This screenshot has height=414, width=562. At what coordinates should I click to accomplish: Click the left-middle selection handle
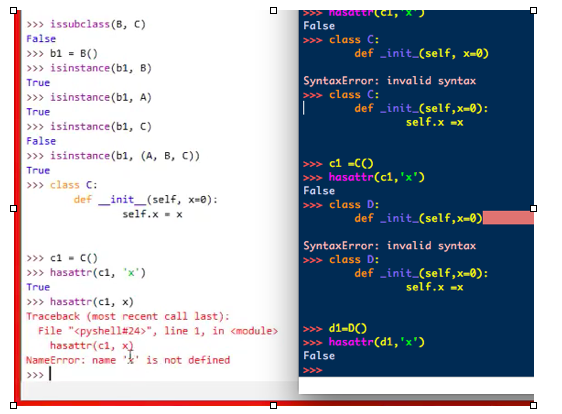(x=14, y=208)
